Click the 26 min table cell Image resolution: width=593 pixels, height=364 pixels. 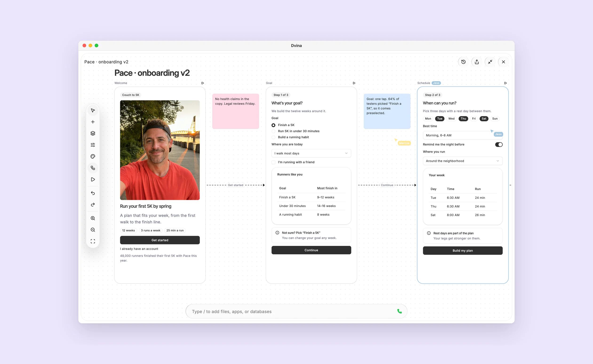pyautogui.click(x=480, y=215)
